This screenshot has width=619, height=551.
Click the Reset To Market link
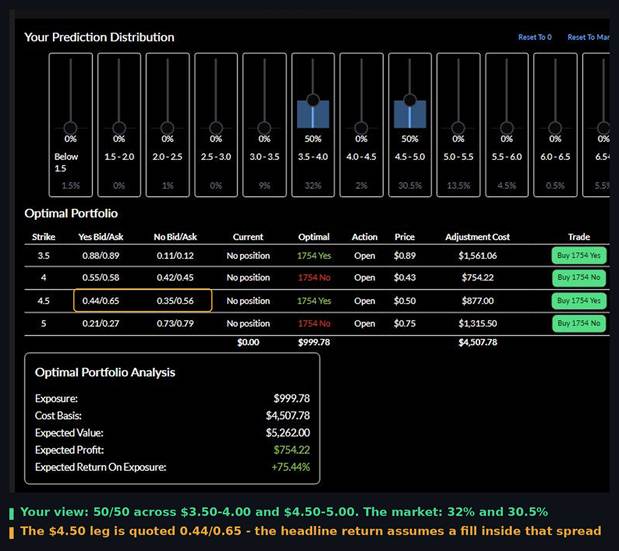point(589,37)
